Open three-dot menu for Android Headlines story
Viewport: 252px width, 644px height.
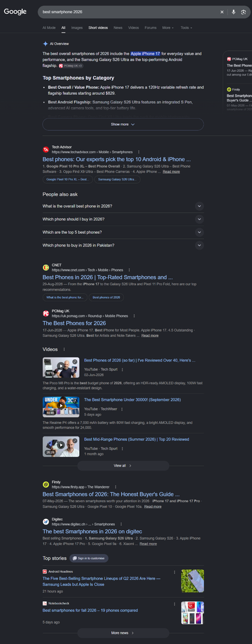click(175, 572)
